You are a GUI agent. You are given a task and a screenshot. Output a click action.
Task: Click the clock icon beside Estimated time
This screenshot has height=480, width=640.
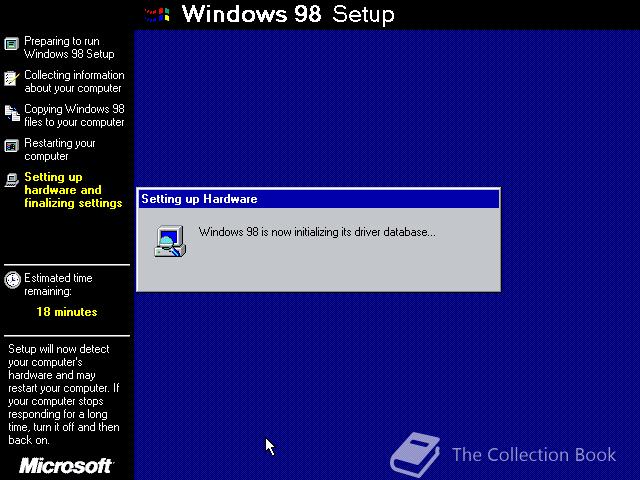coord(12,280)
